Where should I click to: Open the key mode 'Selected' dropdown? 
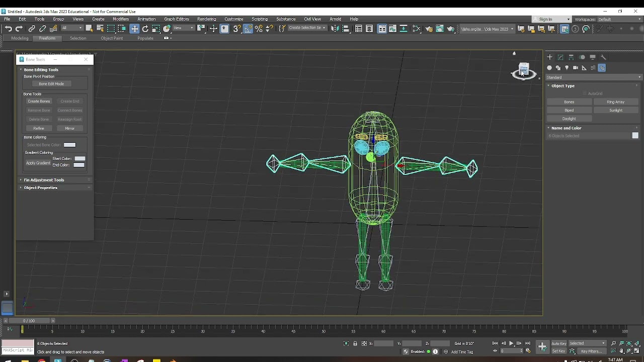[587, 343]
